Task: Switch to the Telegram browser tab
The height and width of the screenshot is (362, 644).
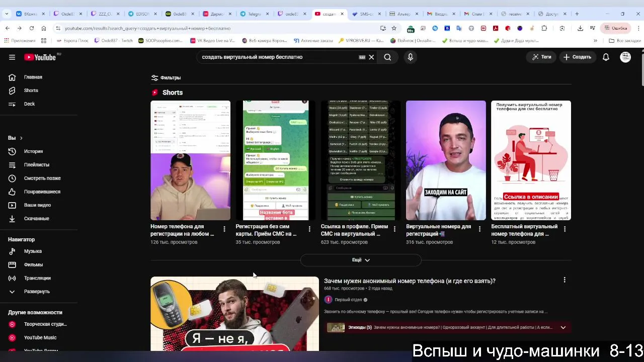Action: point(255,14)
